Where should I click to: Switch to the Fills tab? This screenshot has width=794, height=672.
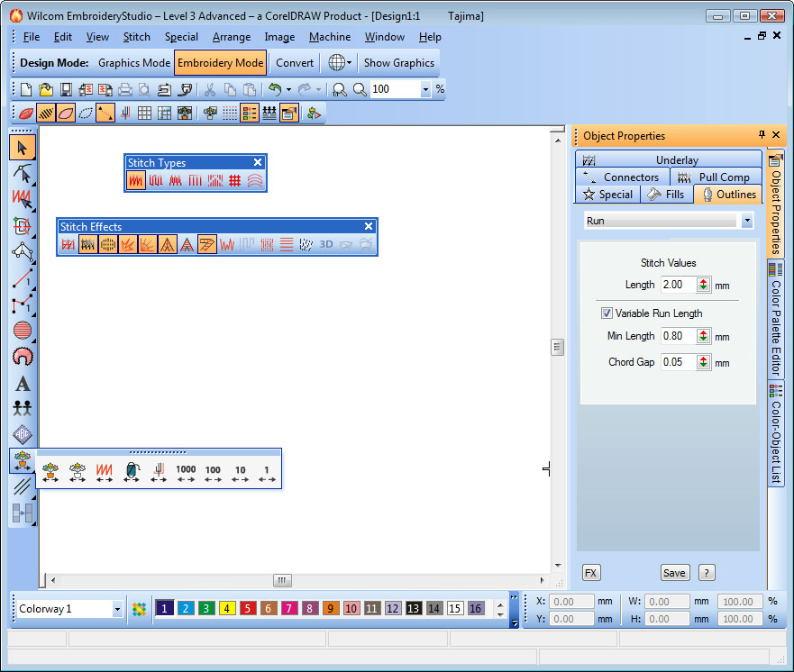(666, 195)
